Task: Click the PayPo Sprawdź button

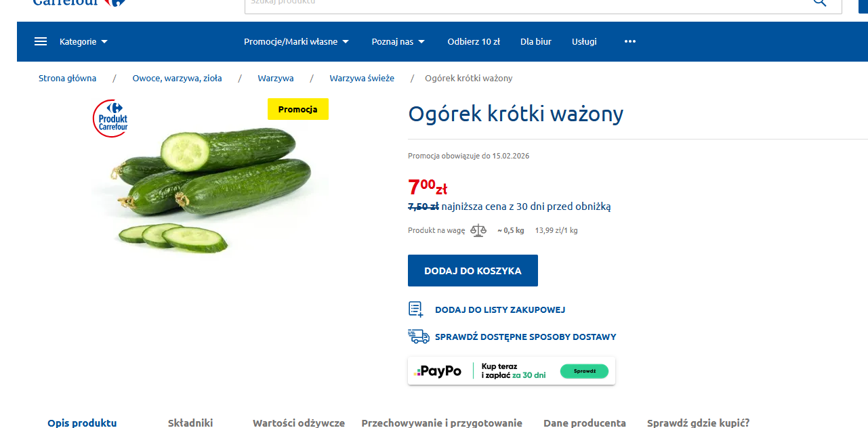Action: pyautogui.click(x=584, y=371)
